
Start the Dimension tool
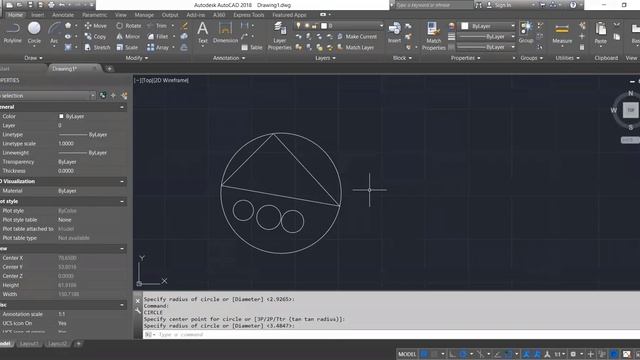coord(225,33)
